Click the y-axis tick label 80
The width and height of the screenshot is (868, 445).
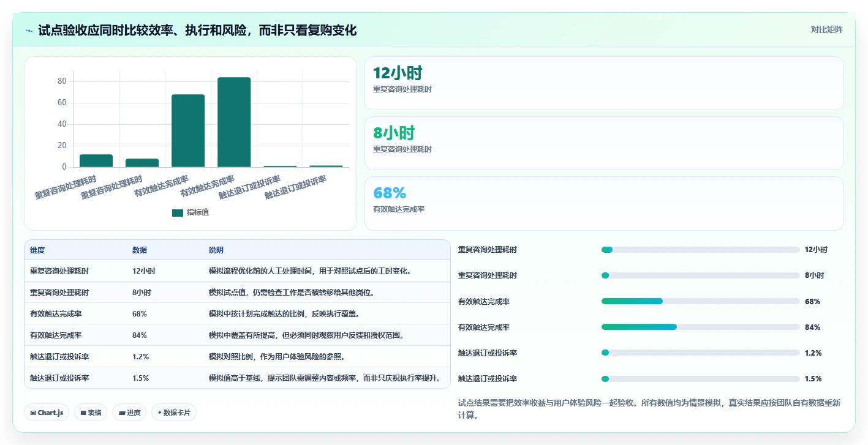[62, 81]
